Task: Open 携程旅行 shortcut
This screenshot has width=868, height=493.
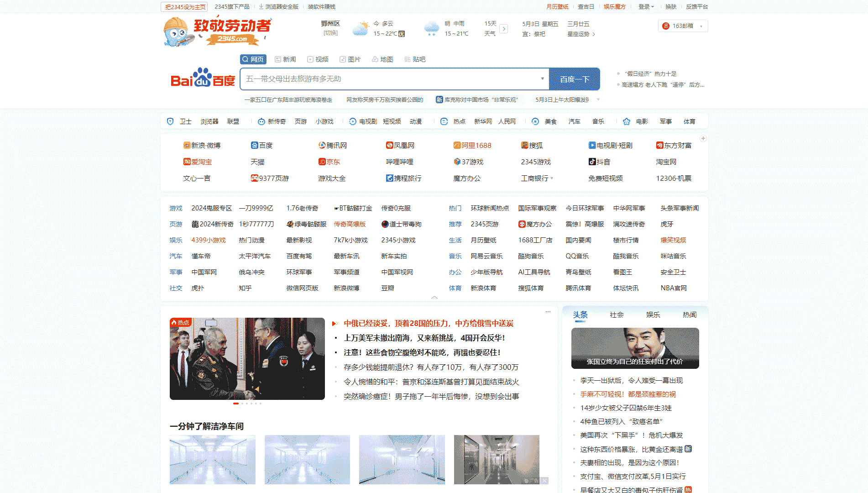Action: pyautogui.click(x=404, y=178)
